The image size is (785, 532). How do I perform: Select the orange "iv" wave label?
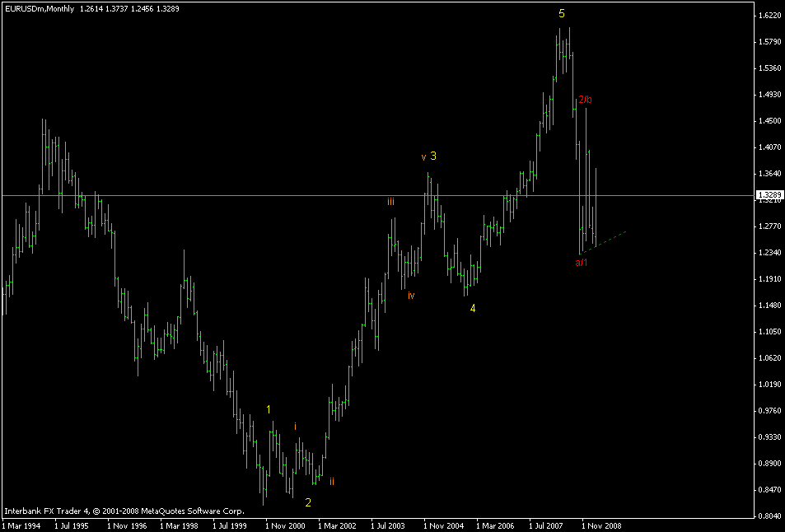(413, 293)
